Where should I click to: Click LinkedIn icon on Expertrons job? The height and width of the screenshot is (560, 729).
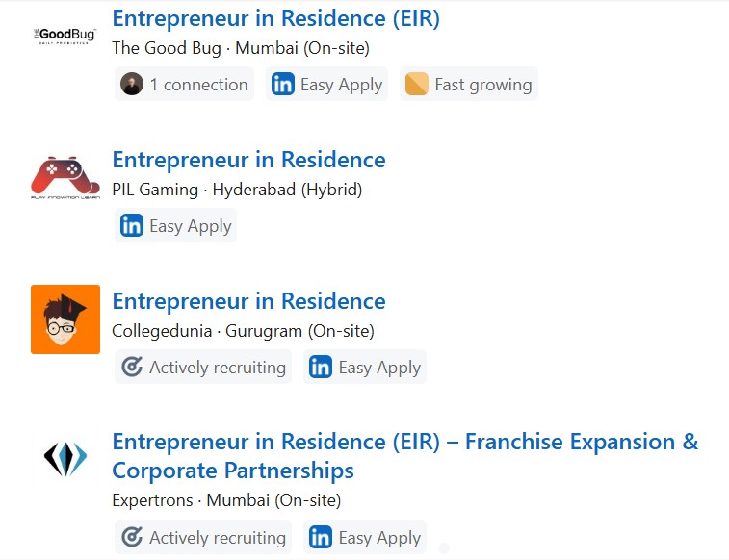[x=321, y=538]
